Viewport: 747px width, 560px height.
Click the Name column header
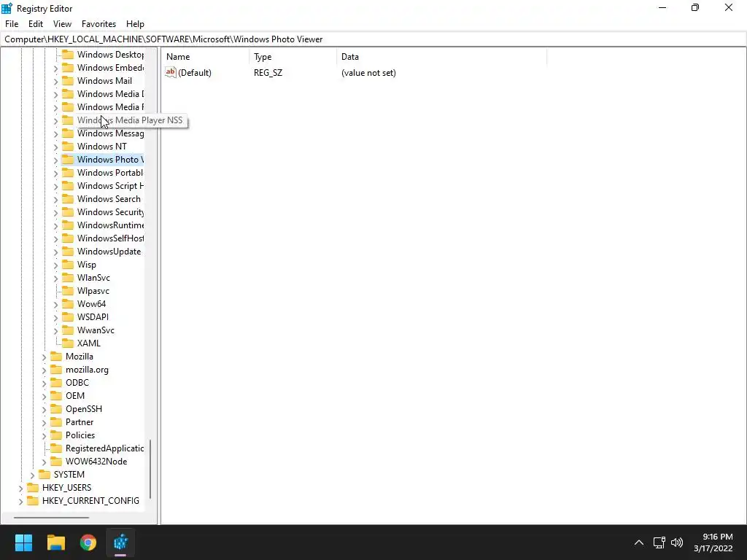coord(206,57)
